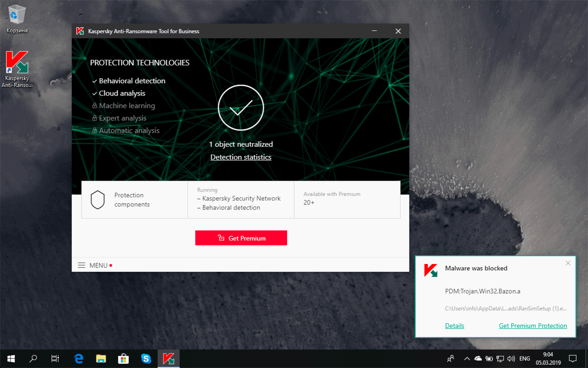This screenshot has width=588, height=368.
Task: Expand the Running technologies panel
Action: click(x=241, y=199)
